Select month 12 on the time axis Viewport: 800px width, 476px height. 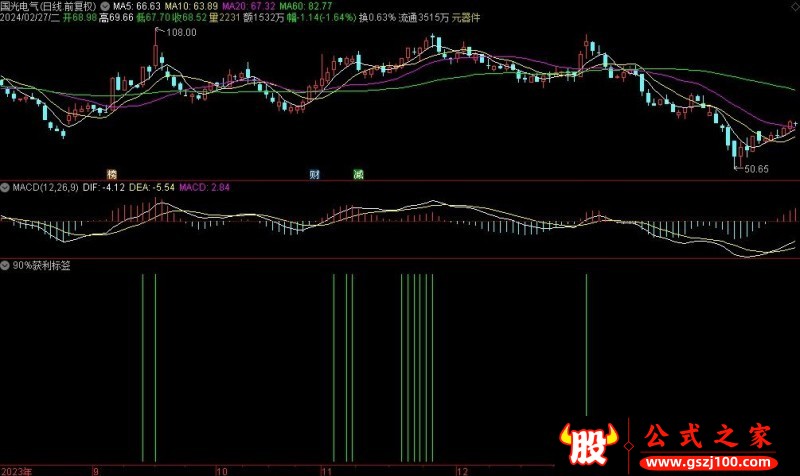click(461, 469)
